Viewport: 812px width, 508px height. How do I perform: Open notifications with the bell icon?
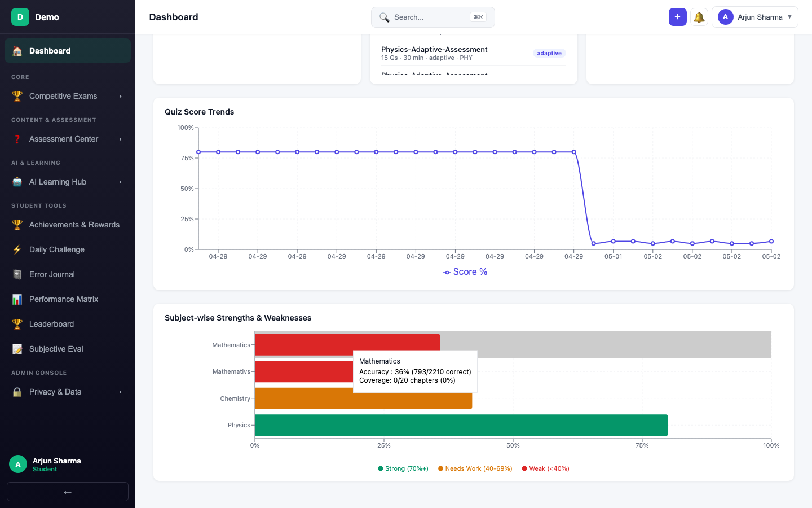point(699,17)
